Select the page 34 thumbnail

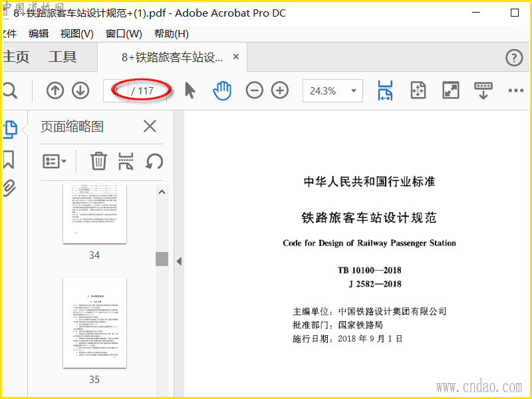pyautogui.click(x=94, y=214)
